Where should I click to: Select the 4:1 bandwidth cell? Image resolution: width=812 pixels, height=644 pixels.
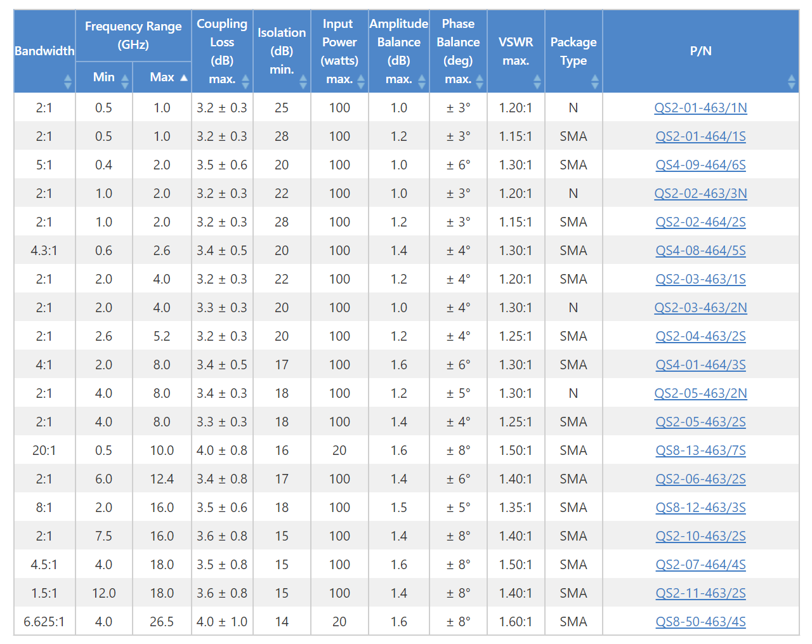(44, 365)
